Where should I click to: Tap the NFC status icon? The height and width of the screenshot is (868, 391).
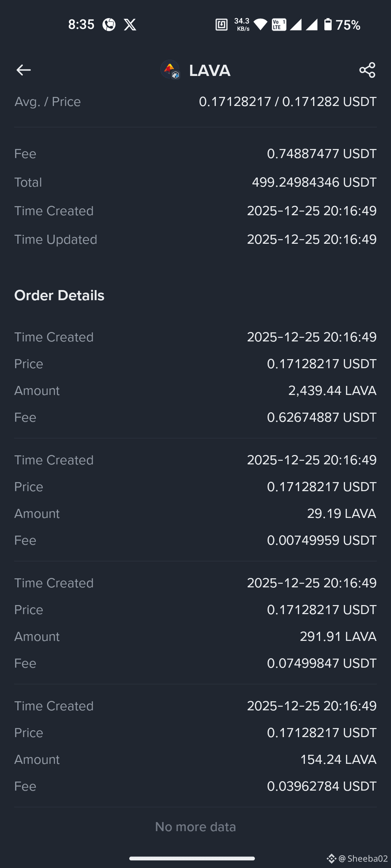coord(222,25)
